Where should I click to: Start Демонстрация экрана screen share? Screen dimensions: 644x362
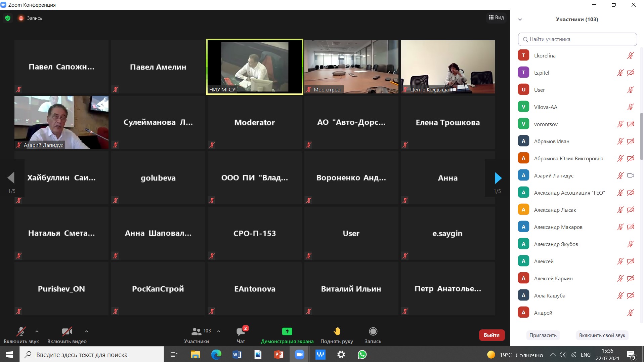point(287,335)
